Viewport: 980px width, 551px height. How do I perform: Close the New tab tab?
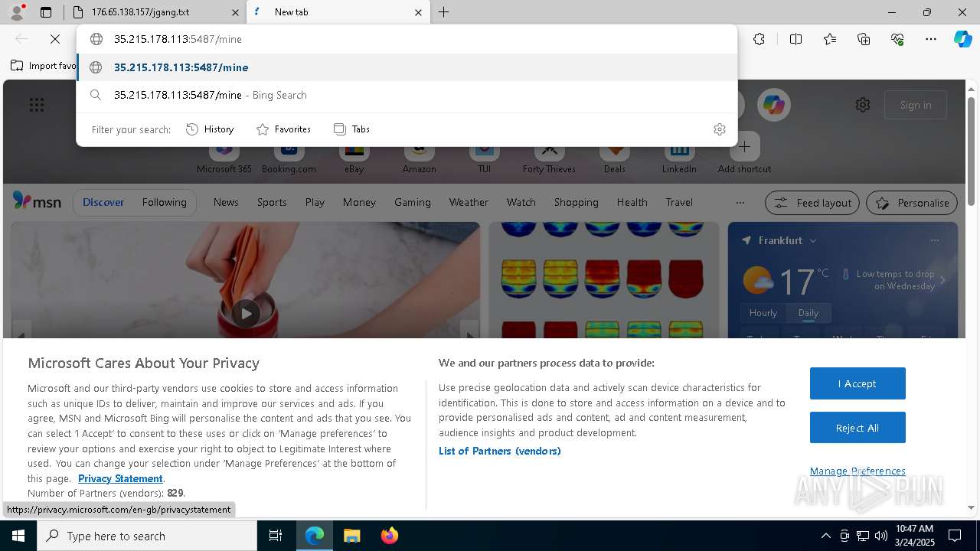(418, 12)
